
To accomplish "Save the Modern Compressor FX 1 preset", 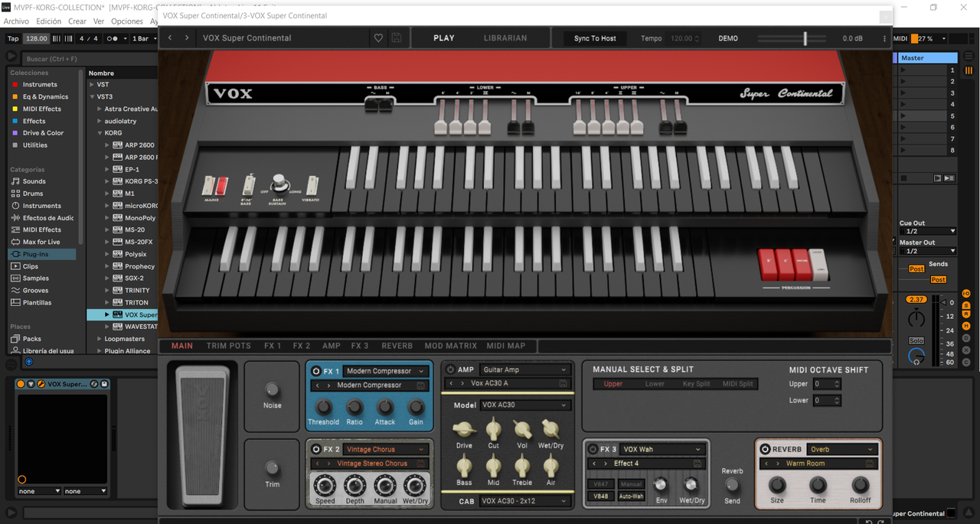I will (420, 386).
